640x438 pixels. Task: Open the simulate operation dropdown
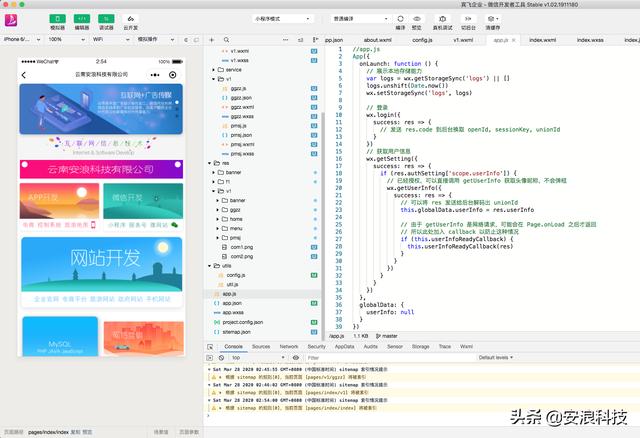coord(156,40)
